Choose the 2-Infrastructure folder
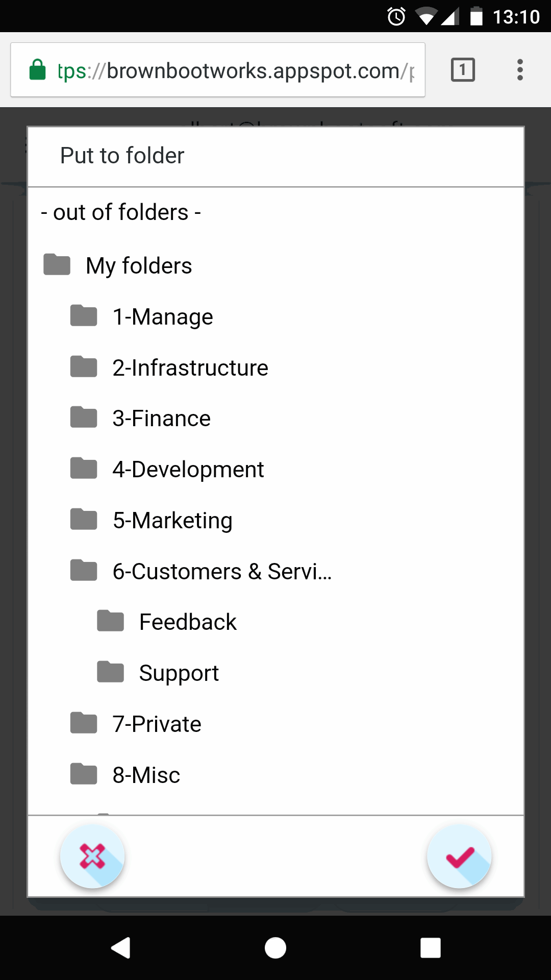Viewport: 551px width, 980px height. [190, 366]
